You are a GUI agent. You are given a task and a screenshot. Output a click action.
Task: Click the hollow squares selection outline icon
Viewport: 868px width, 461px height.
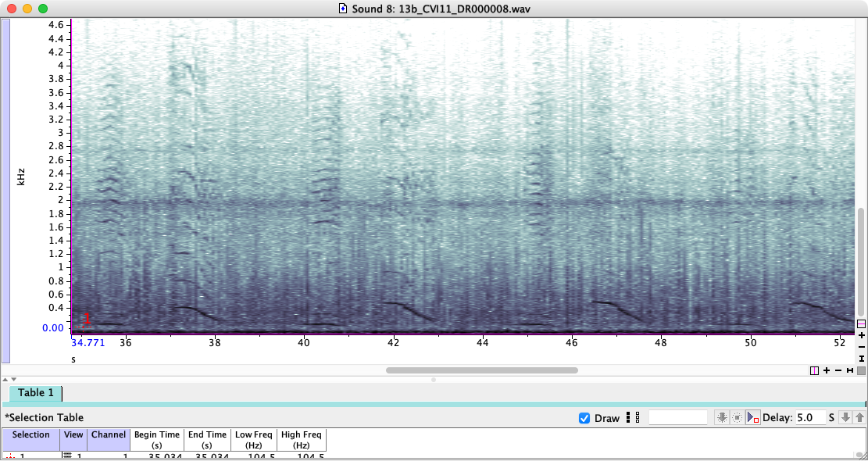638,418
